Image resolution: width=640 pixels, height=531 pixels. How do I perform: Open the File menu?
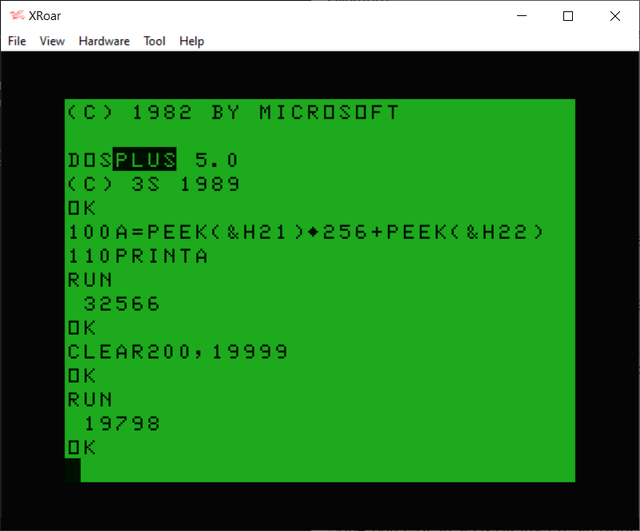click(17, 41)
